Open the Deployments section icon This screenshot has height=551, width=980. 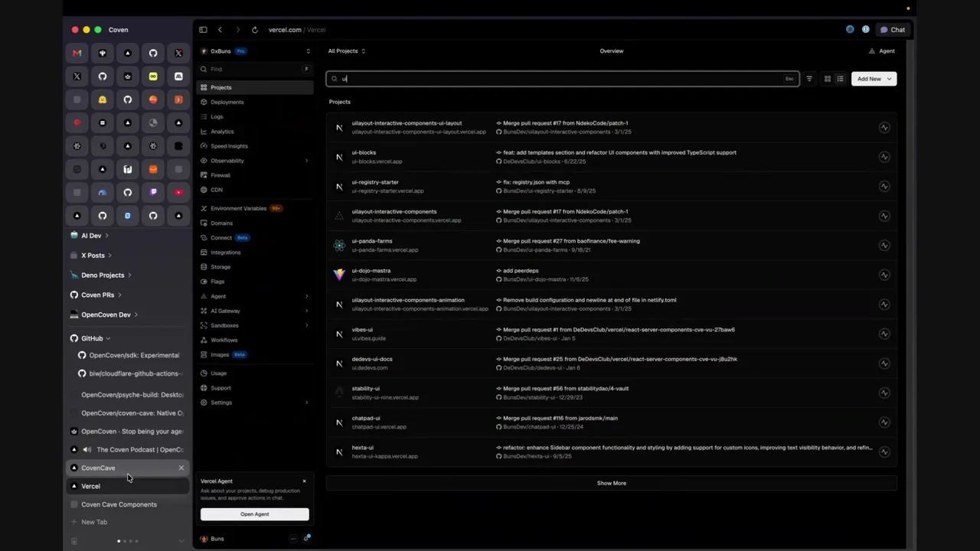(x=204, y=102)
